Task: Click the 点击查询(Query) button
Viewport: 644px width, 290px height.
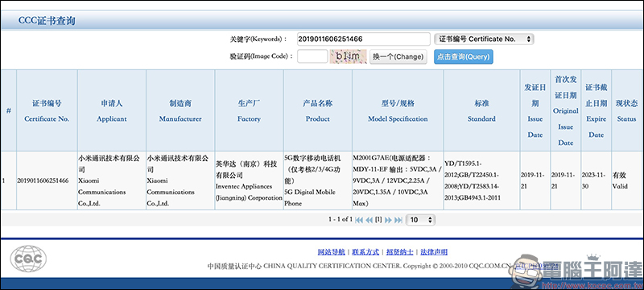Action: coord(464,56)
